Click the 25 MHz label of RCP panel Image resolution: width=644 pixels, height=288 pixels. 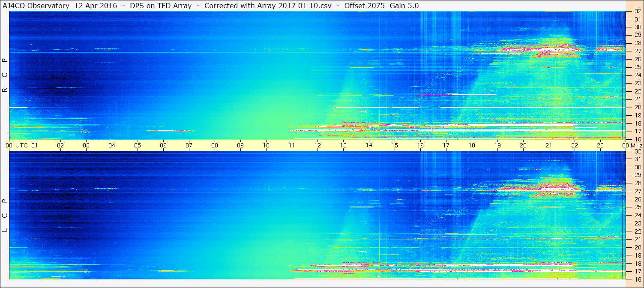tap(638, 67)
